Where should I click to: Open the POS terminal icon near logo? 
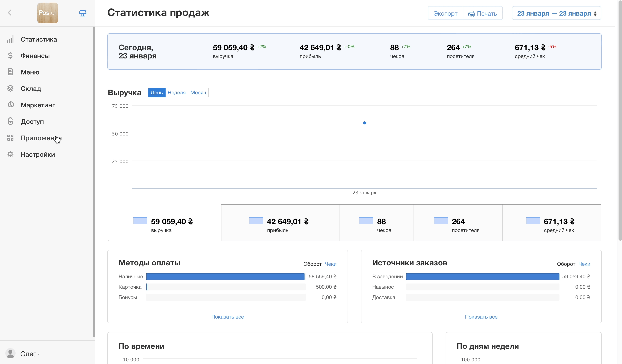tap(82, 13)
